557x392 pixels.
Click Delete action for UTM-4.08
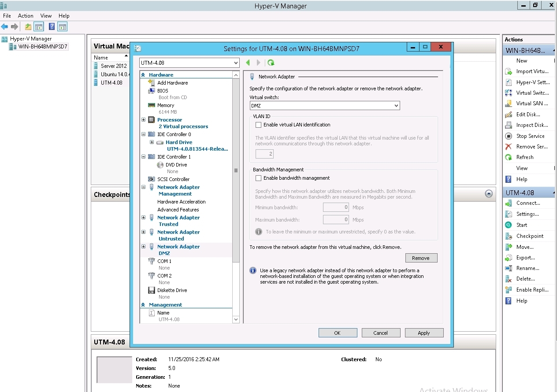(x=525, y=279)
